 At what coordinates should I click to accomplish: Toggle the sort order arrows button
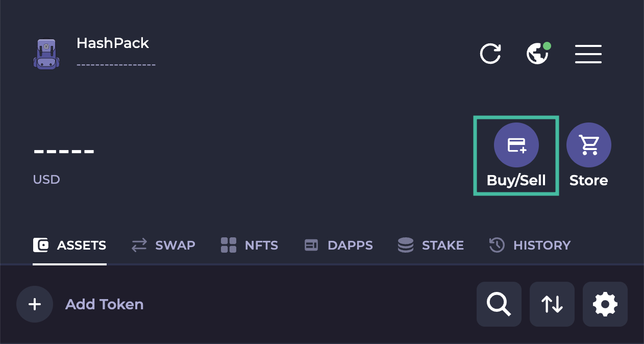(552, 304)
